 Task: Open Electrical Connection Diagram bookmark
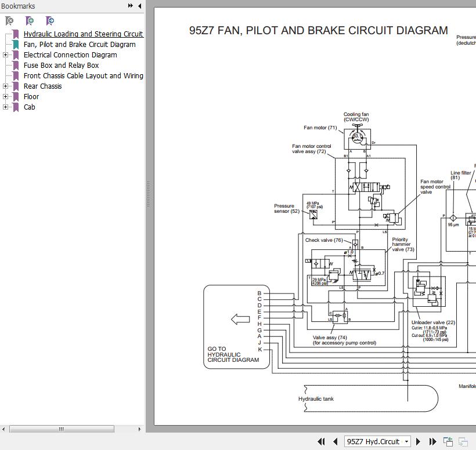70,55
